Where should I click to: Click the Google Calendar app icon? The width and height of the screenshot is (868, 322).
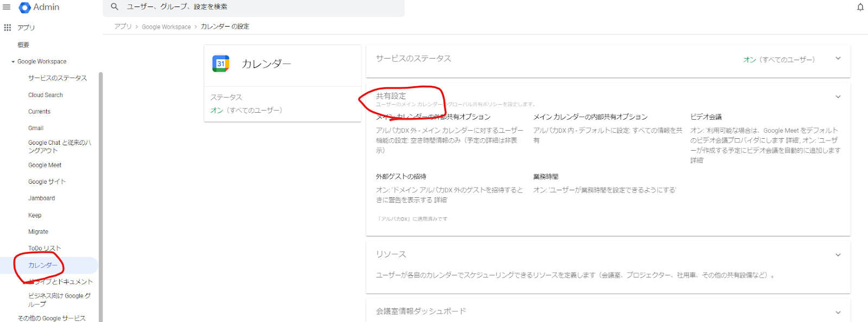221,63
